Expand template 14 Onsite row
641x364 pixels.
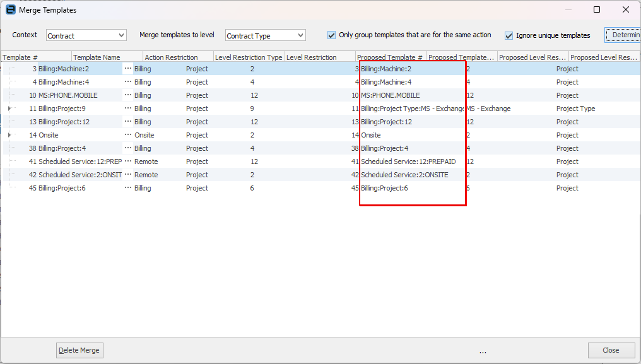pyautogui.click(x=9, y=135)
